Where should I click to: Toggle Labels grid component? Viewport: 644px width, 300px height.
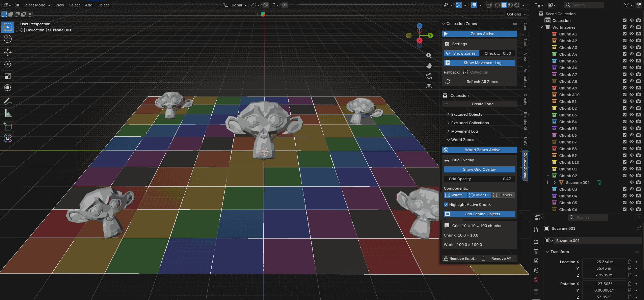[x=503, y=195]
